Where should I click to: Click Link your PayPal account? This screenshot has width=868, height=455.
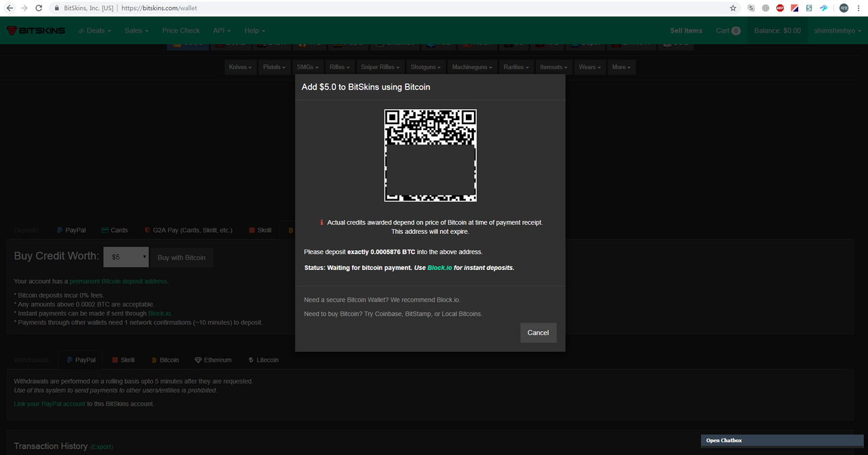pos(50,404)
